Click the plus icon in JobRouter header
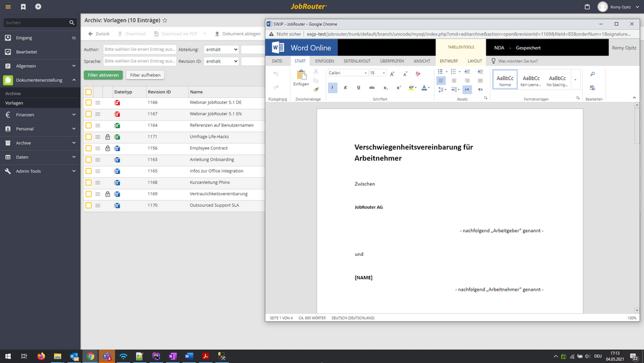644x363 pixels. 38,6
